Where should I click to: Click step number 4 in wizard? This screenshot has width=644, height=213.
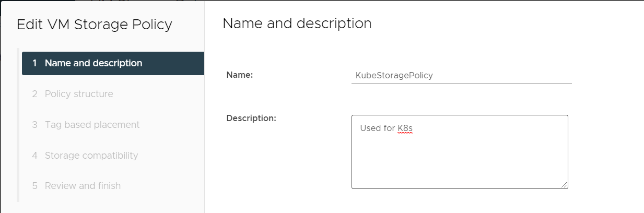click(34, 155)
